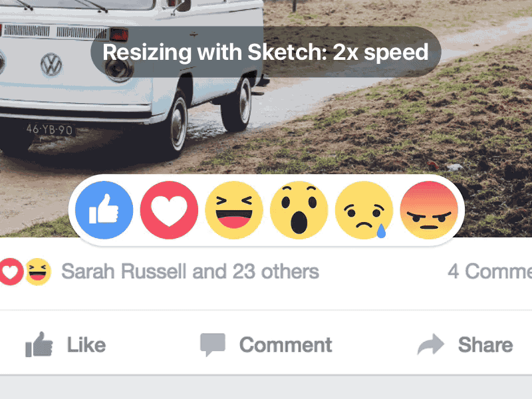Click the VW logo on the van
The width and height of the screenshot is (532, 399).
point(51,65)
